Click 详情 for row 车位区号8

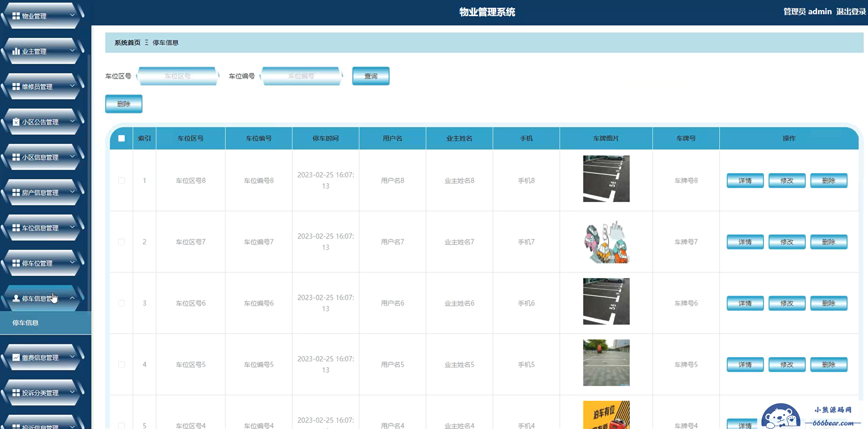(x=745, y=181)
